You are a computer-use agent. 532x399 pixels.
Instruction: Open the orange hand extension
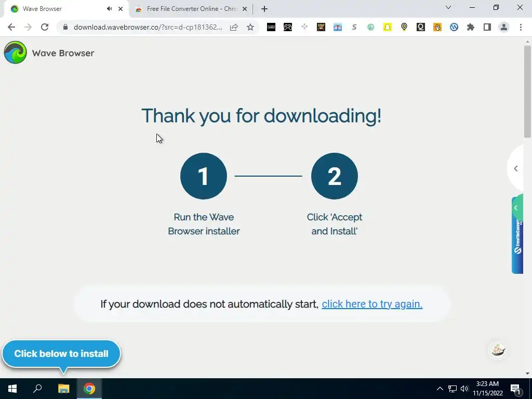click(437, 27)
